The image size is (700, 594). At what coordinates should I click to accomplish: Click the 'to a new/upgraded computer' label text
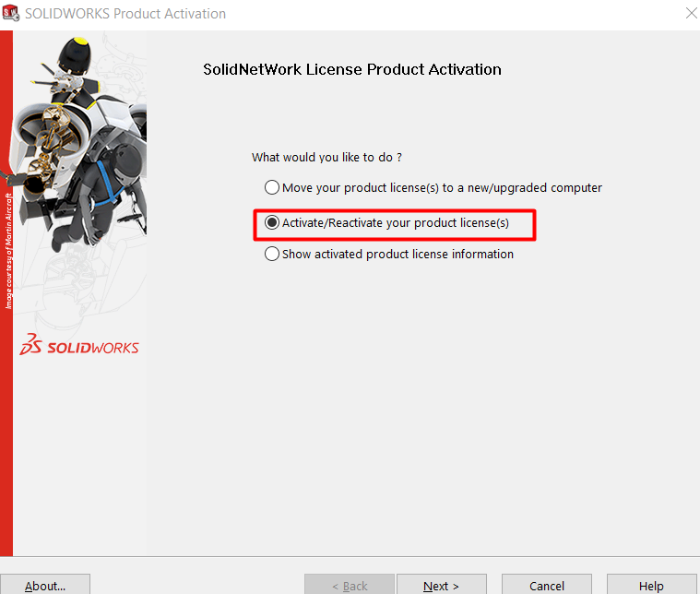(522, 187)
